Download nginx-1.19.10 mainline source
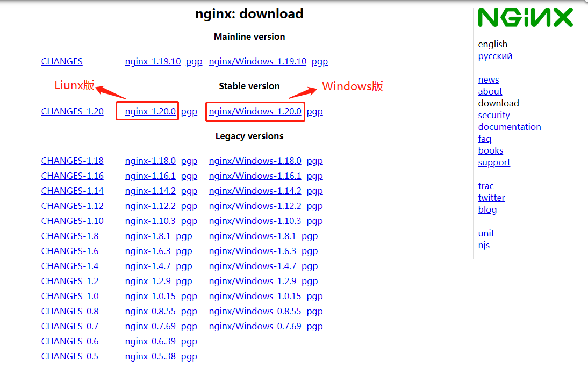Viewport: 588px width, 368px height. click(x=153, y=61)
